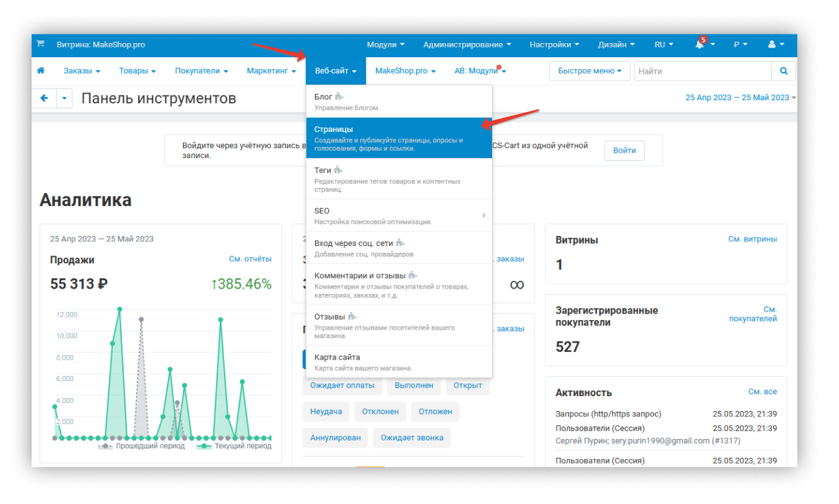Open the Дизайн menu
839x504 pixels.
(x=616, y=44)
